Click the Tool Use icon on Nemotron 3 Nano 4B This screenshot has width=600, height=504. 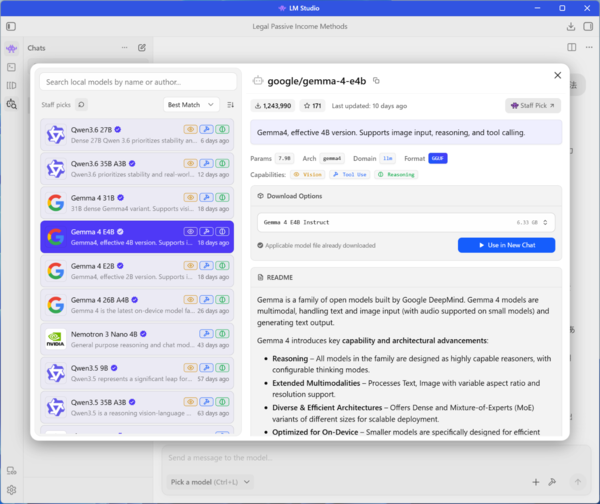tap(206, 334)
